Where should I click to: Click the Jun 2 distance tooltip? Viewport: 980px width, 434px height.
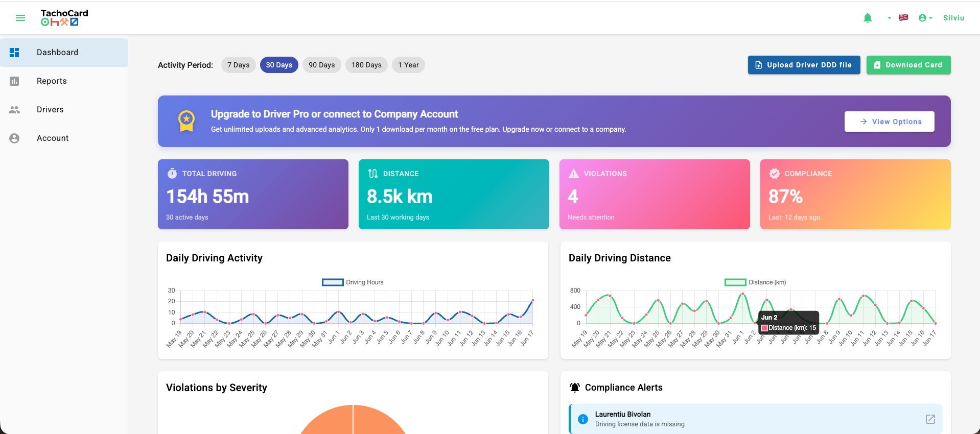coord(788,323)
